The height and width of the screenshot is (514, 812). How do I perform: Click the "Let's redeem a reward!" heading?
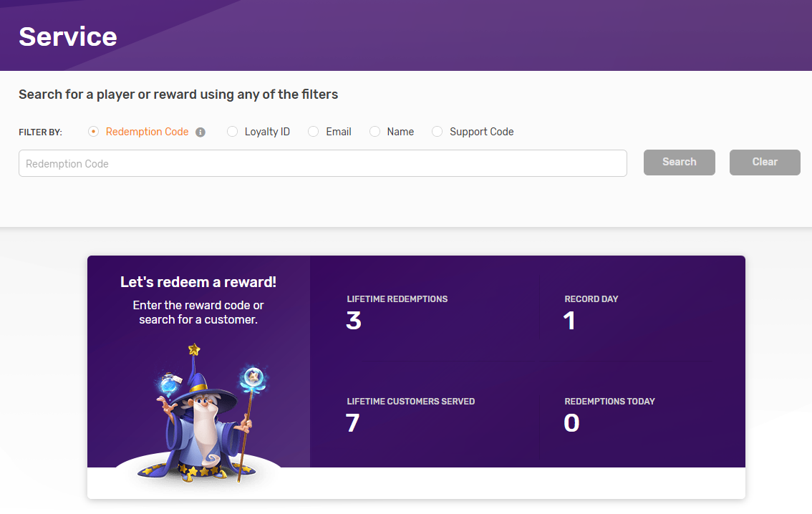coord(198,282)
